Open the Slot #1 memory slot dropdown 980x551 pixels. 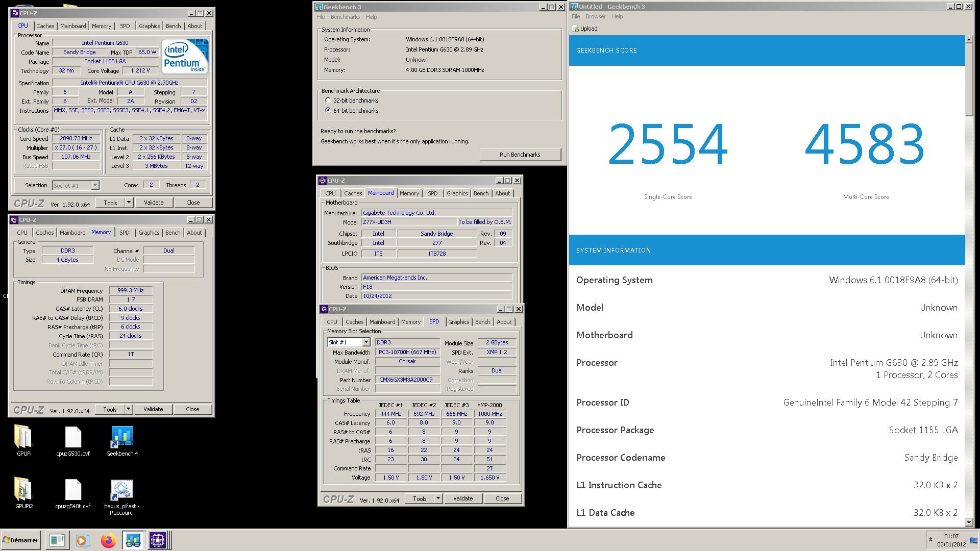tap(366, 342)
